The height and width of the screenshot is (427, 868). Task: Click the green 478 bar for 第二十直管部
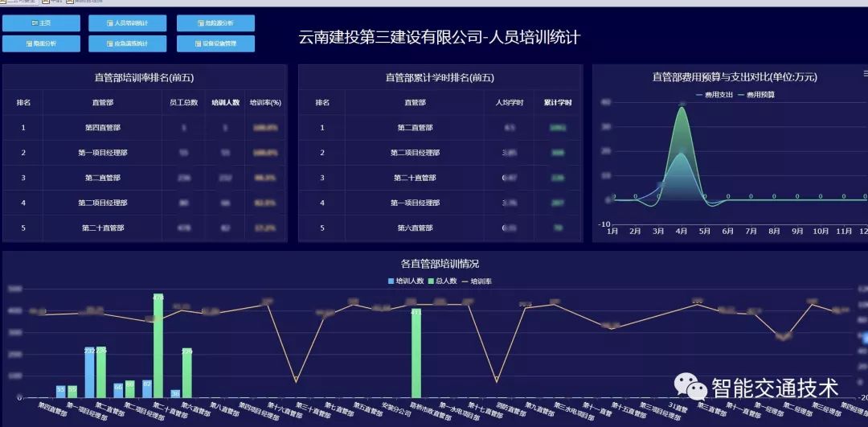click(x=158, y=346)
